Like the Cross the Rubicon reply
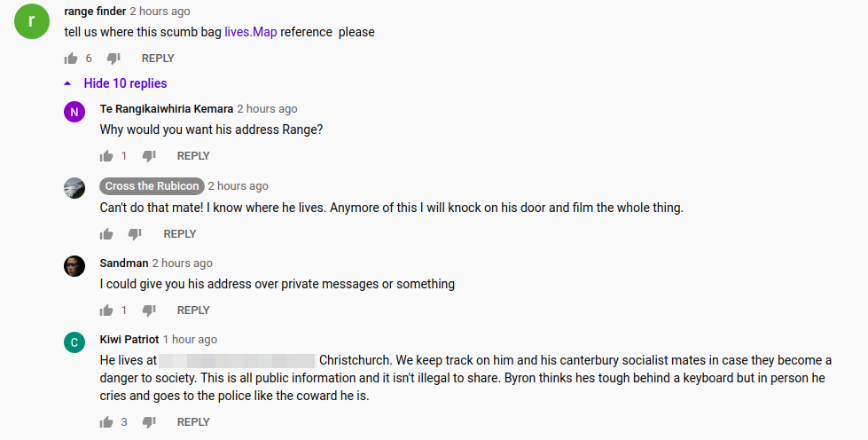 point(106,234)
